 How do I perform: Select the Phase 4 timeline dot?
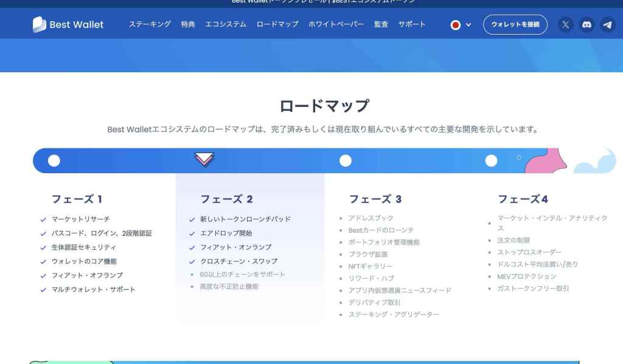point(491,161)
